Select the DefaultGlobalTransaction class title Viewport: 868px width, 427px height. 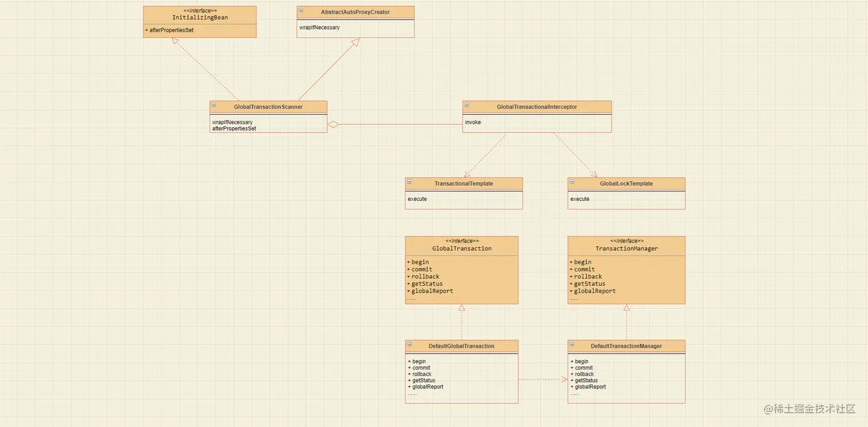pyautogui.click(x=462, y=346)
